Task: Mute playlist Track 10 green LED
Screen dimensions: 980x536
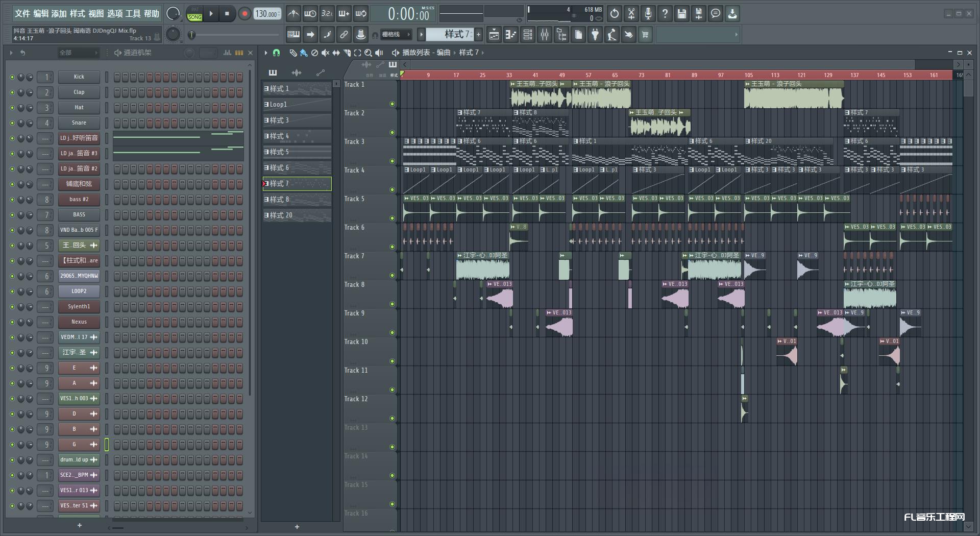Action: 392,361
